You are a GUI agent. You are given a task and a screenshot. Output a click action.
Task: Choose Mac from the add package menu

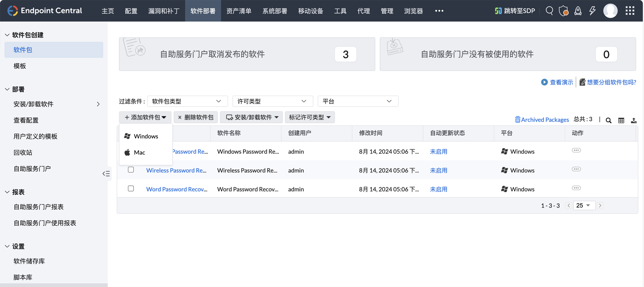(139, 153)
